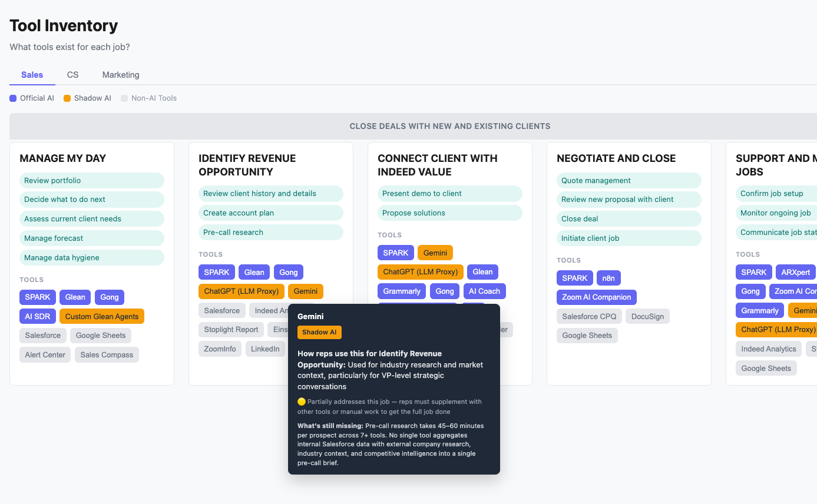Click Gong chip under Identify Revenue Opportunity
Image resolution: width=817 pixels, height=504 pixels.
(289, 272)
